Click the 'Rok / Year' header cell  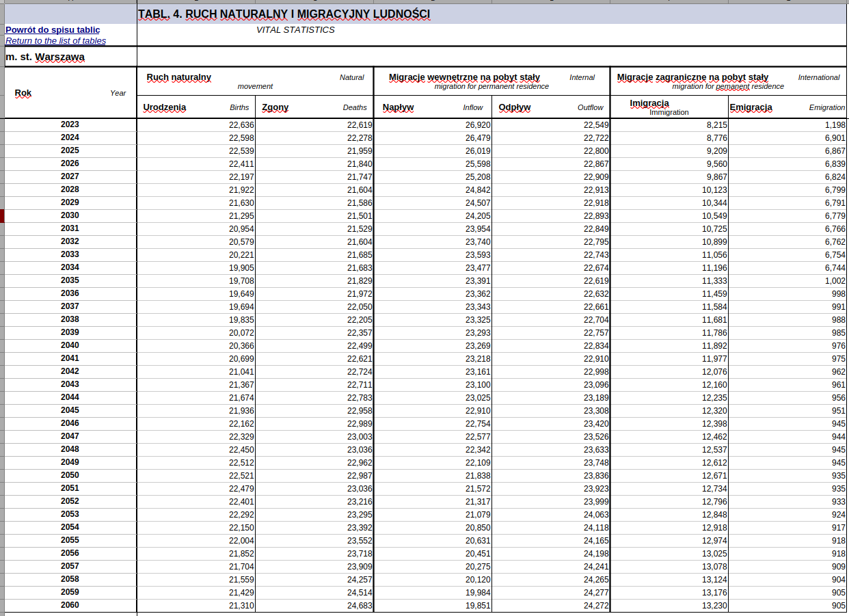[x=69, y=93]
